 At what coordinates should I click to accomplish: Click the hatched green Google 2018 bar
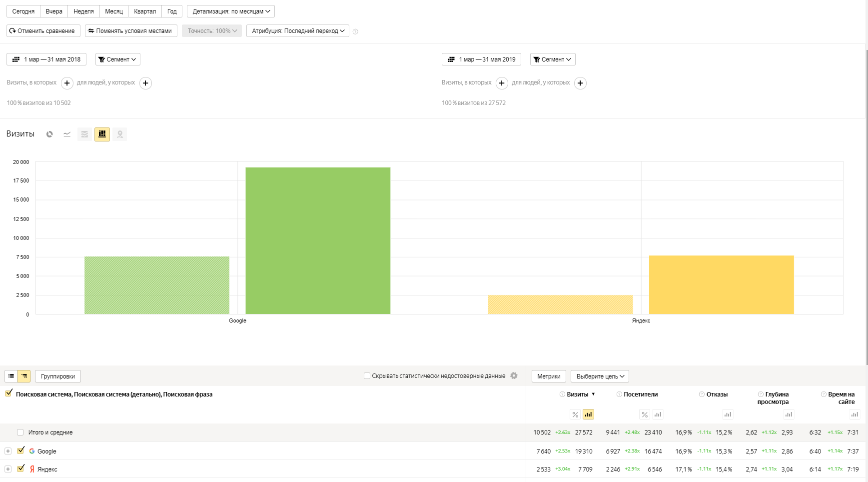pyautogui.click(x=157, y=285)
